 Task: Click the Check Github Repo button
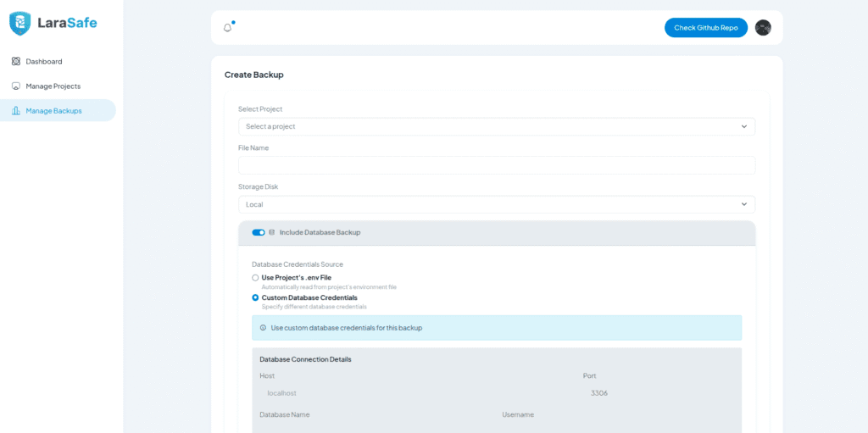705,28
